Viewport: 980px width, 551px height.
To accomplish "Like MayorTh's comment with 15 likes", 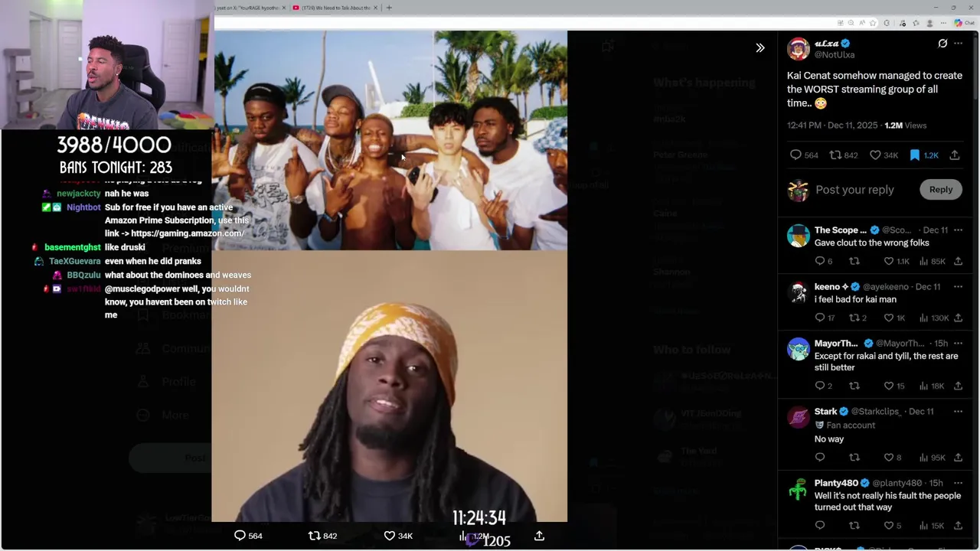I will click(893, 386).
